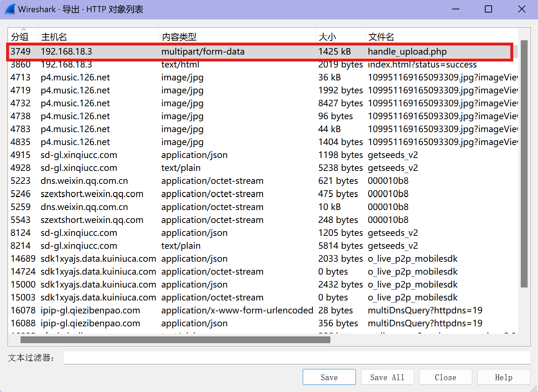Click 192.168.18.3 hostname in packet 3749

(x=66, y=52)
